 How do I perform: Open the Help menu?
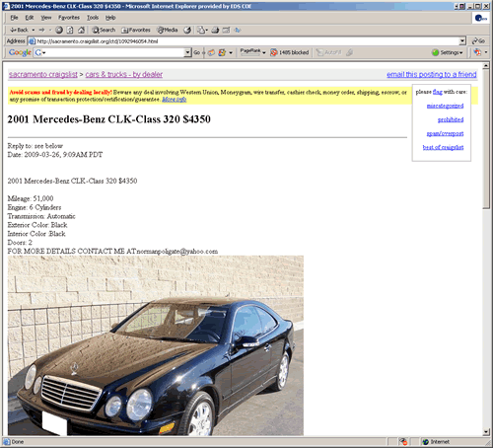110,18
